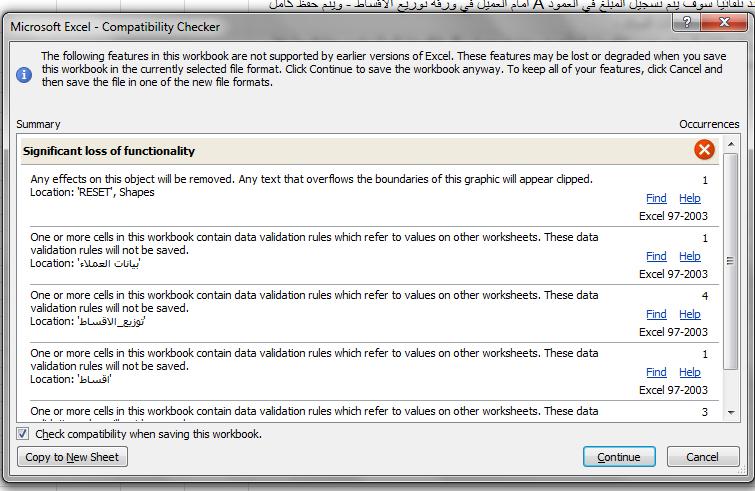Open Help for the بيانات العملاء validation issue
755x491 pixels.
pyautogui.click(x=690, y=256)
